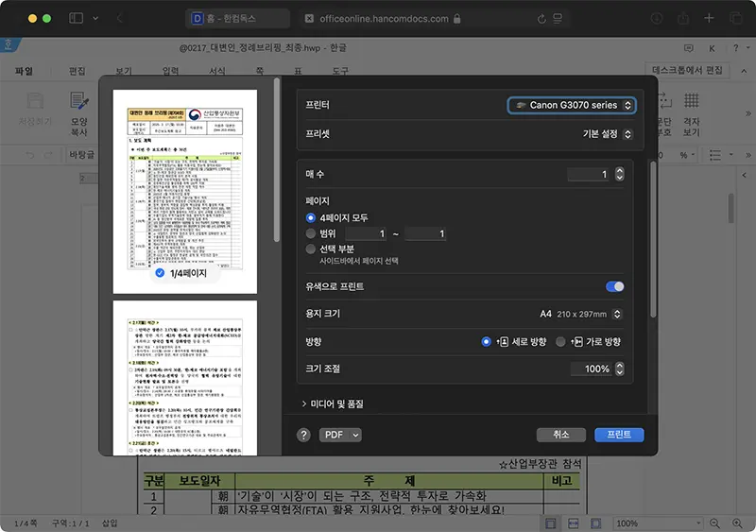Screen dimensions: 756x532
Task: Open the 프리셋 기본 설정 dropdown
Action: [x=607, y=134]
